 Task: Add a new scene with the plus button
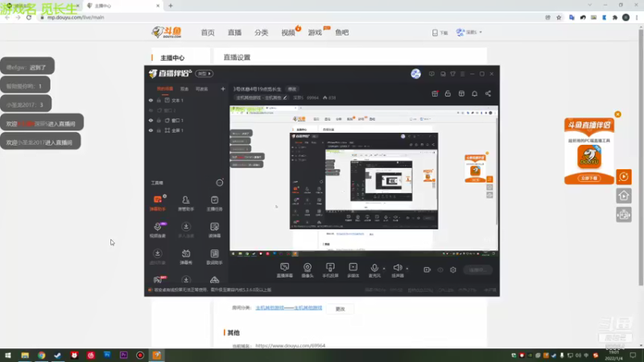click(x=223, y=89)
